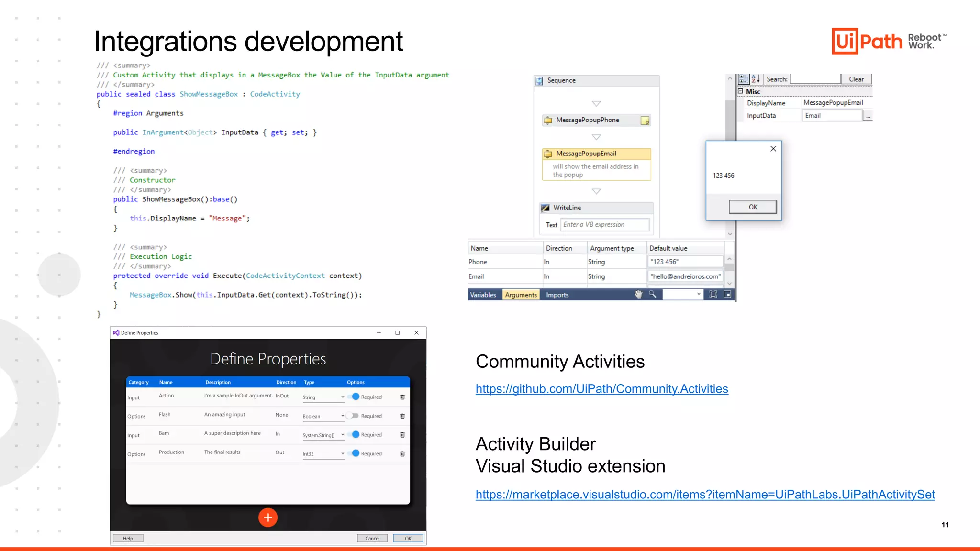Image resolution: width=980 pixels, height=551 pixels.
Task: Click Cancel in Define Properties dialog
Action: 372,539
